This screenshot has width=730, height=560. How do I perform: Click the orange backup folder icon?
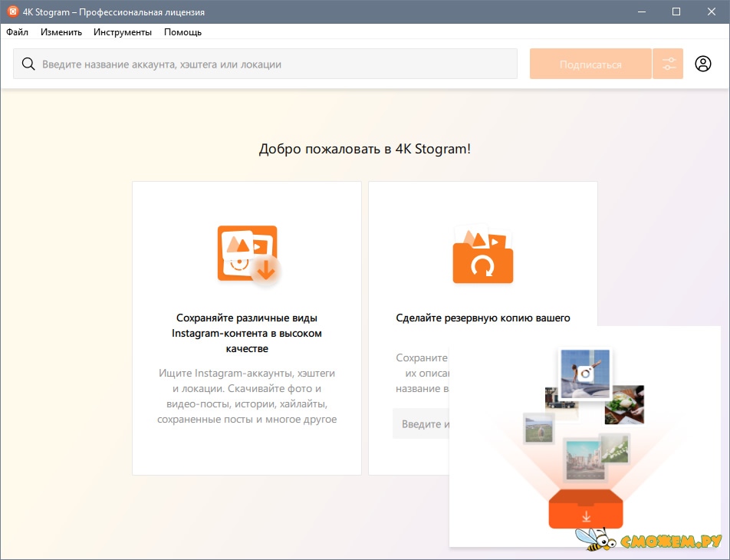click(483, 255)
